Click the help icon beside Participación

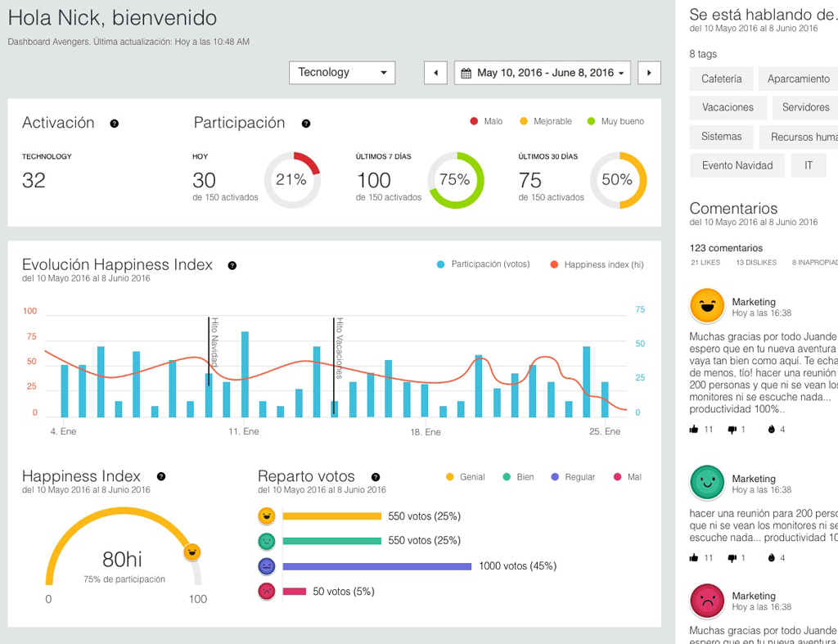306,124
